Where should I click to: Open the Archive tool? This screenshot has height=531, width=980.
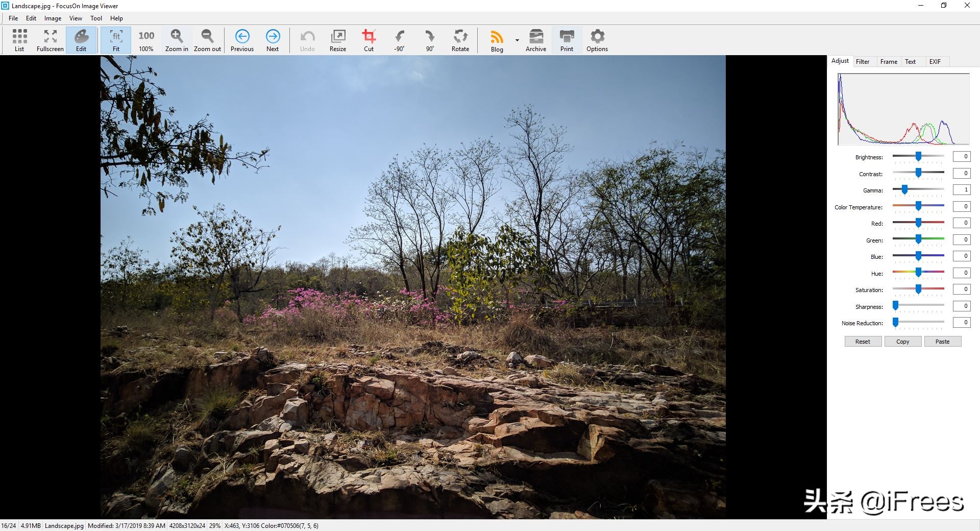[536, 40]
